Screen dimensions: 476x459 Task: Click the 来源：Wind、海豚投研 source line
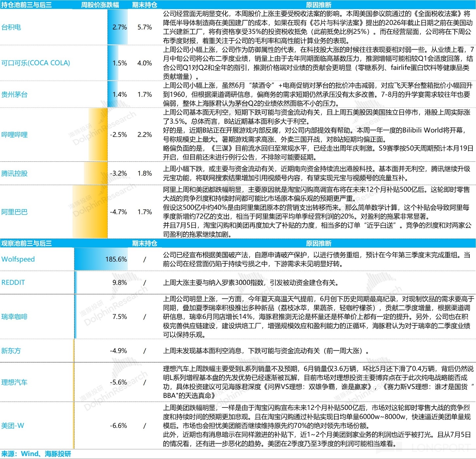pyautogui.click(x=36, y=454)
